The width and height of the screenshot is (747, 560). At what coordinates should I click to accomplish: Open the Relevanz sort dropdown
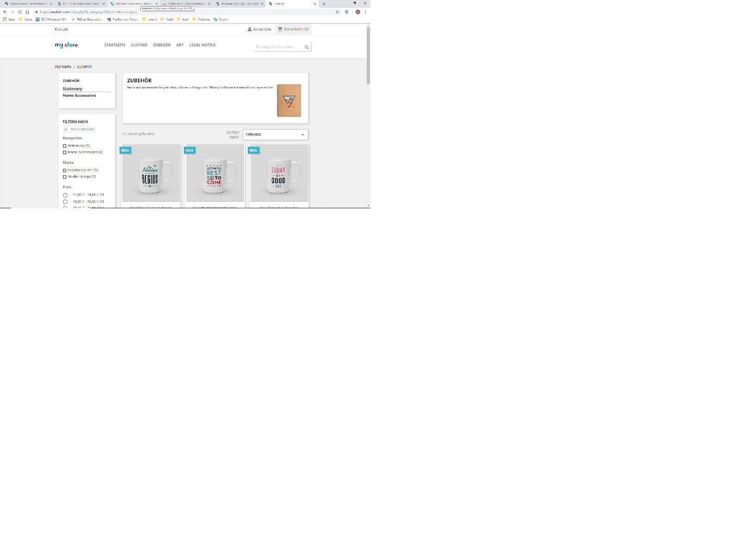(x=275, y=134)
